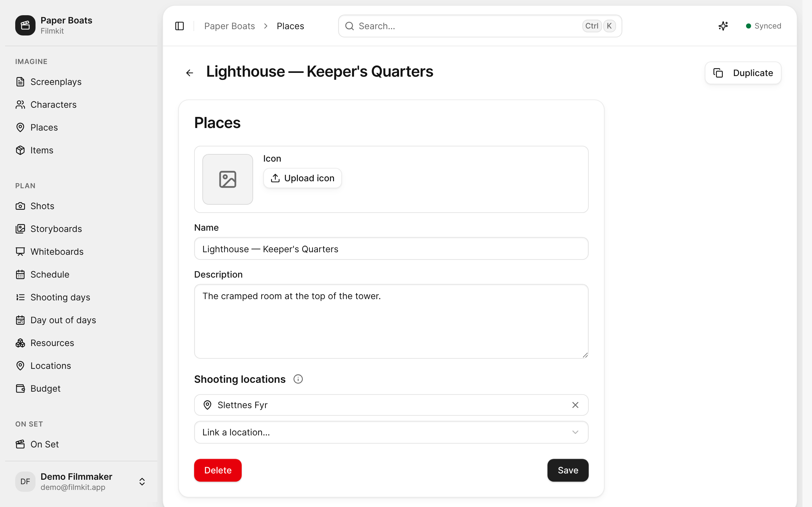Click the AI sparkle assistant icon
The width and height of the screenshot is (812, 507).
point(723,26)
